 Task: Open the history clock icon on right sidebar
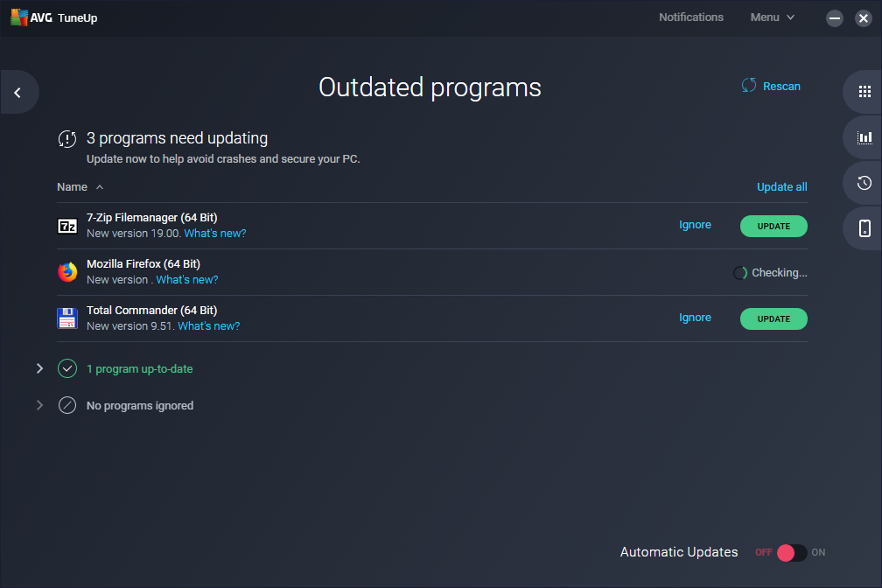(864, 183)
